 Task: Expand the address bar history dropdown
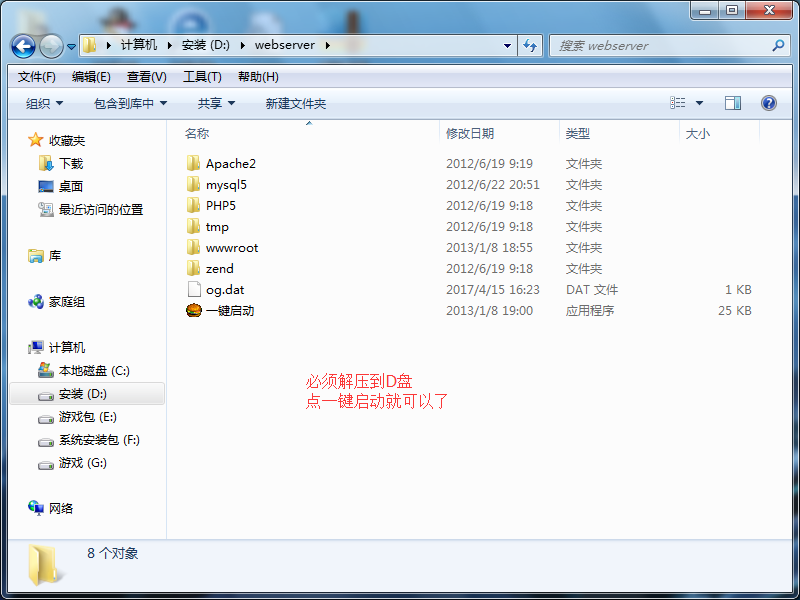point(507,46)
